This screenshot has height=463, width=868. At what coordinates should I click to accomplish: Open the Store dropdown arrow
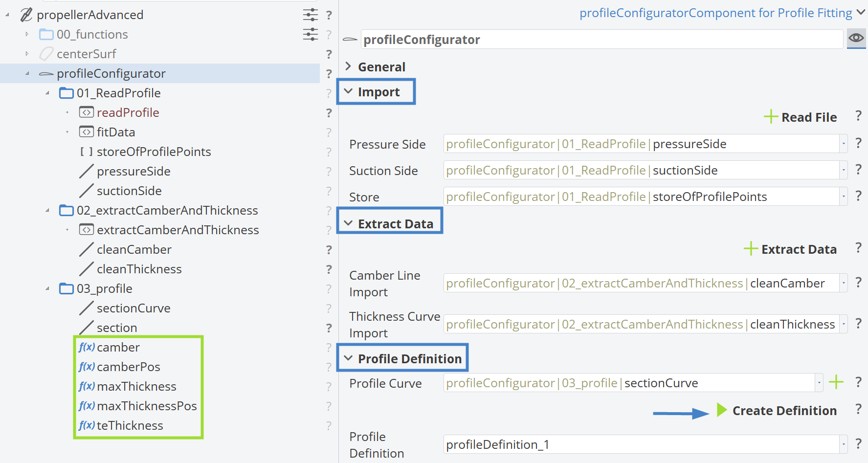pos(844,197)
